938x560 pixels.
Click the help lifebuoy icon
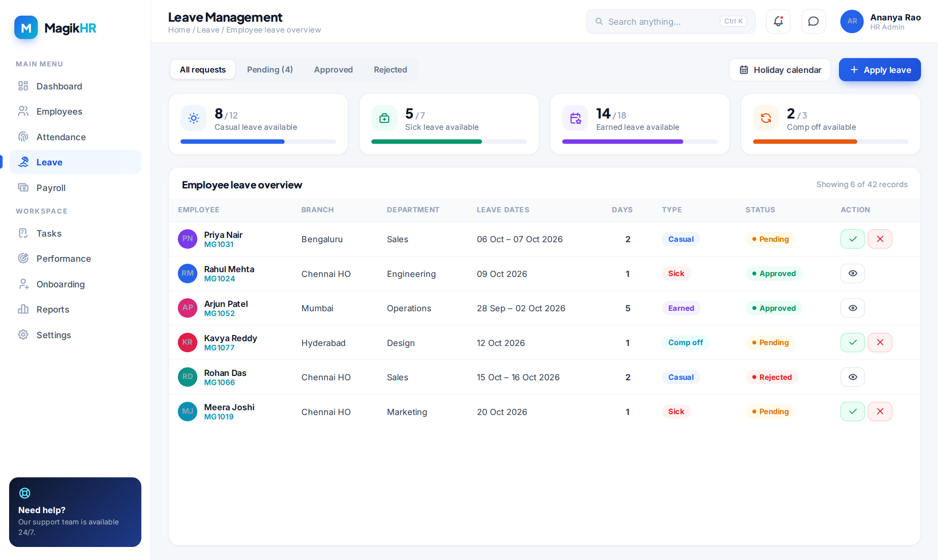click(x=25, y=493)
